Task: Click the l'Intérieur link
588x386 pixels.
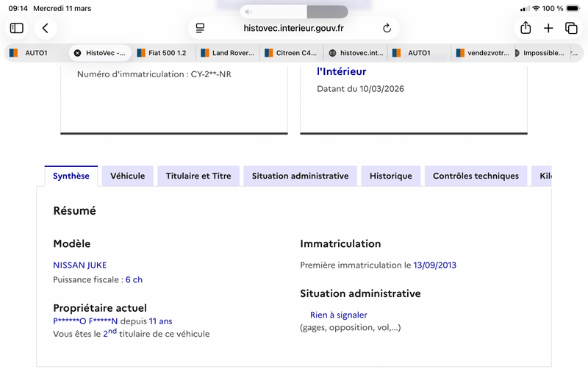Action: point(342,71)
